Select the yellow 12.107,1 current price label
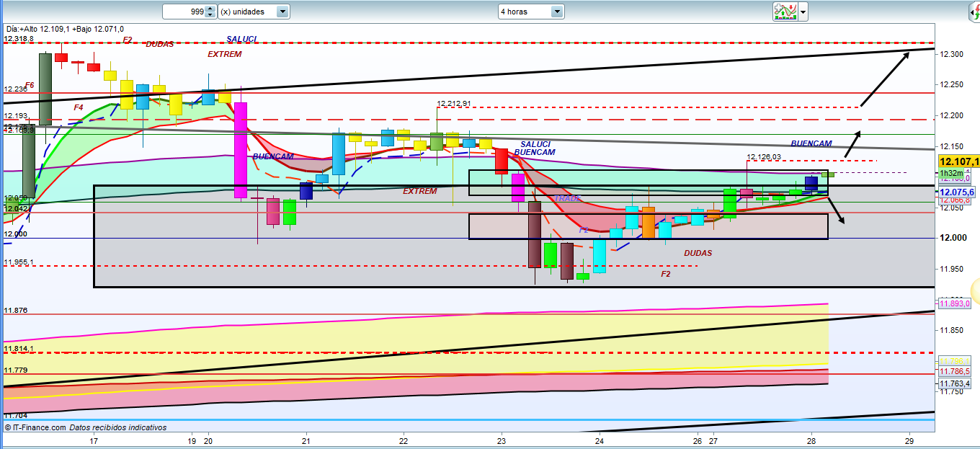 958,162
